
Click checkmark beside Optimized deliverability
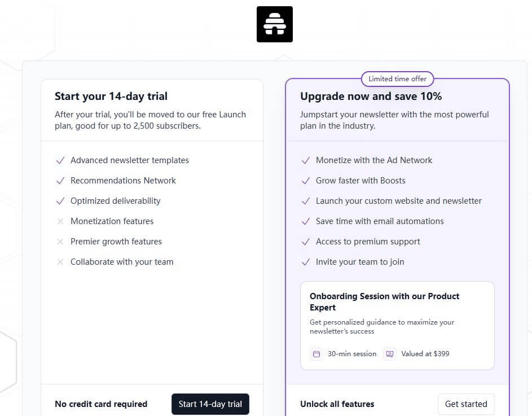pos(60,201)
